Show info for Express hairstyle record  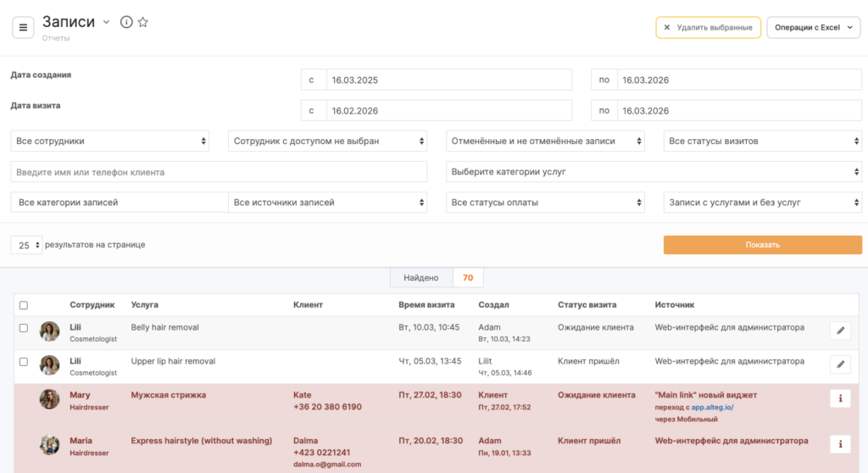(x=840, y=444)
